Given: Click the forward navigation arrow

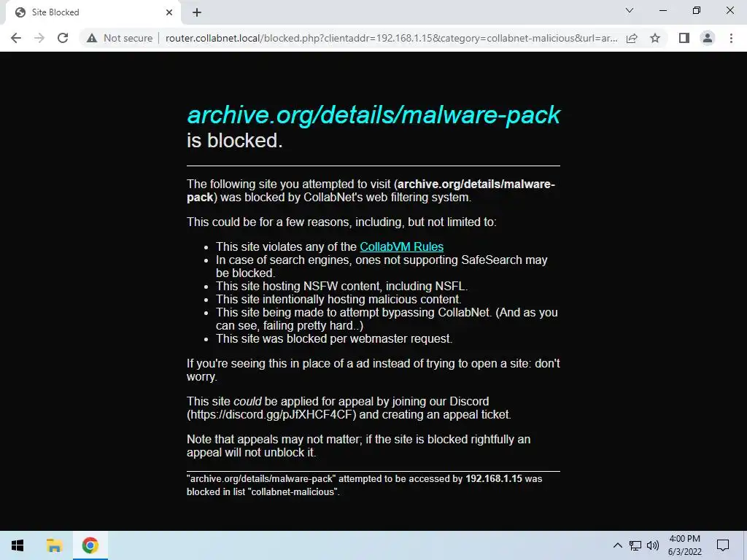Looking at the screenshot, I should click(39, 38).
